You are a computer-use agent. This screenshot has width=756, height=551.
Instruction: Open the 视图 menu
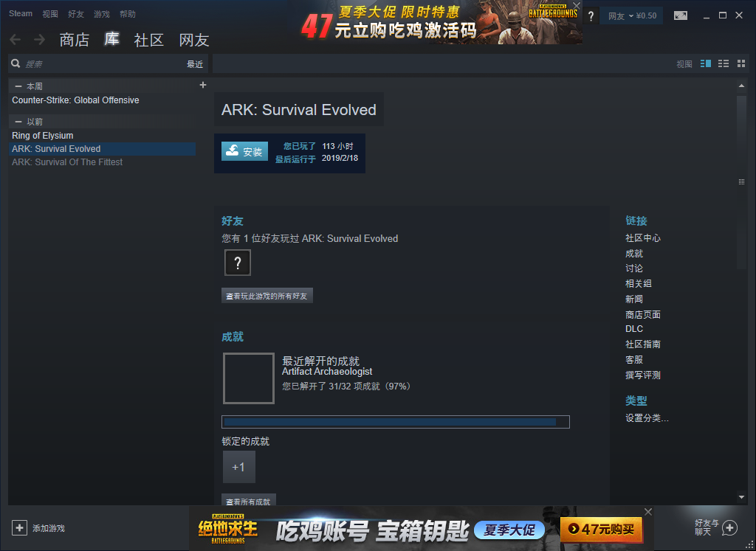click(x=50, y=14)
